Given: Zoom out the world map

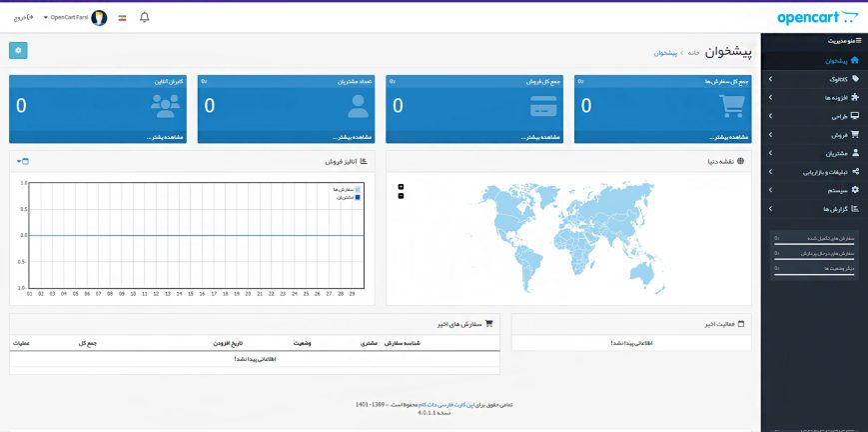Looking at the screenshot, I should click(x=401, y=196).
